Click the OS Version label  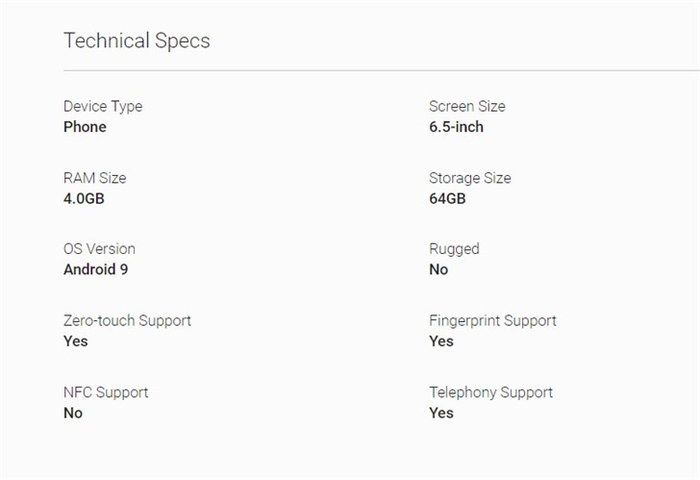pos(99,249)
